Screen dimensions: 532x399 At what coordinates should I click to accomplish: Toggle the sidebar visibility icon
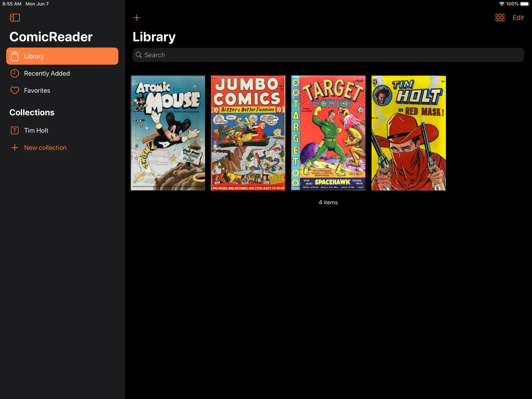[x=15, y=18]
